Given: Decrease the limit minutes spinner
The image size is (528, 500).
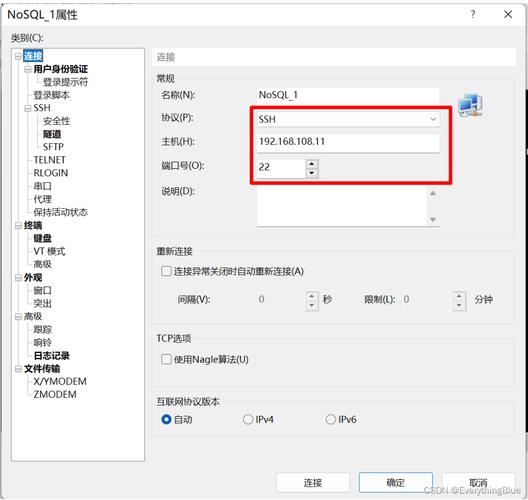Looking at the screenshot, I should click(459, 305).
